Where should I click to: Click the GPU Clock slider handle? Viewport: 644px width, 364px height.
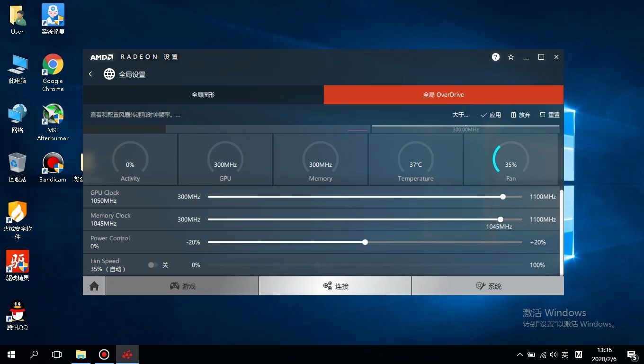pos(503,197)
